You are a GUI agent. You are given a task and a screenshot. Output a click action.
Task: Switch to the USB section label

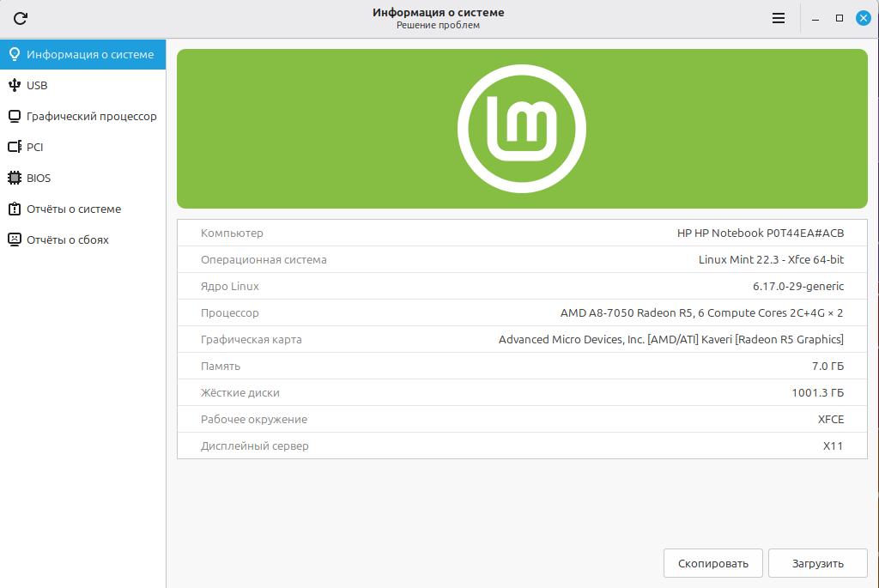tap(37, 85)
